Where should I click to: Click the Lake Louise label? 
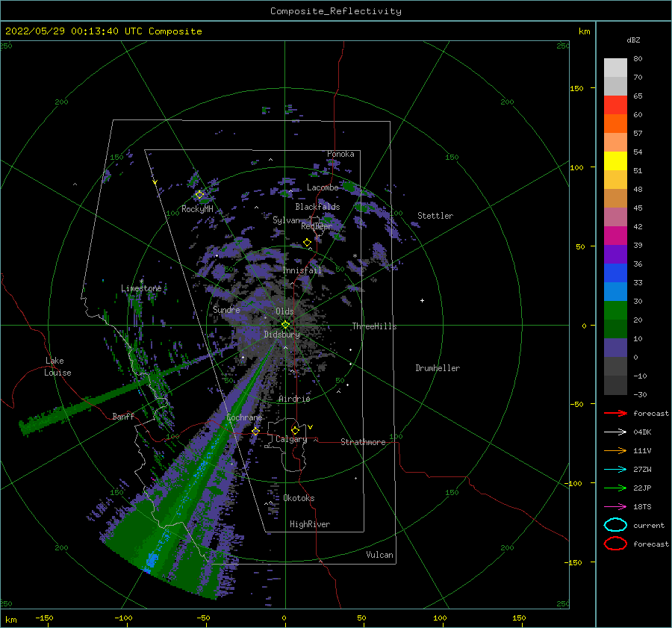(57, 367)
